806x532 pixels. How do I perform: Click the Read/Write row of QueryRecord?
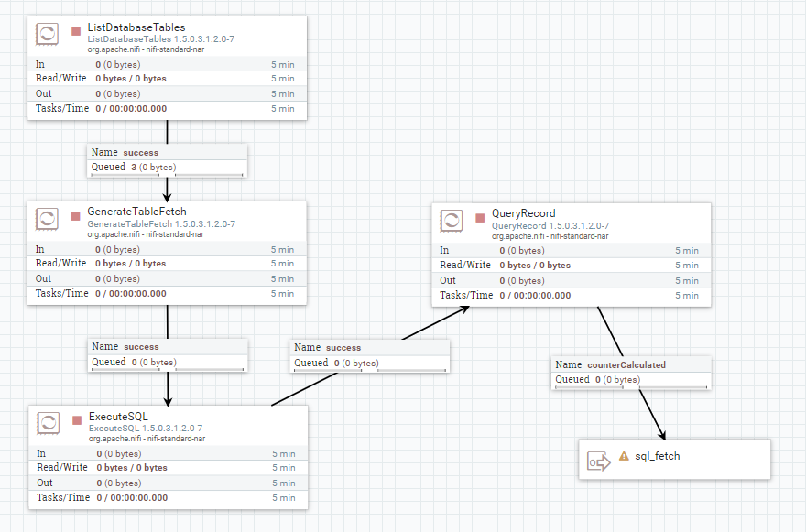[x=572, y=266]
